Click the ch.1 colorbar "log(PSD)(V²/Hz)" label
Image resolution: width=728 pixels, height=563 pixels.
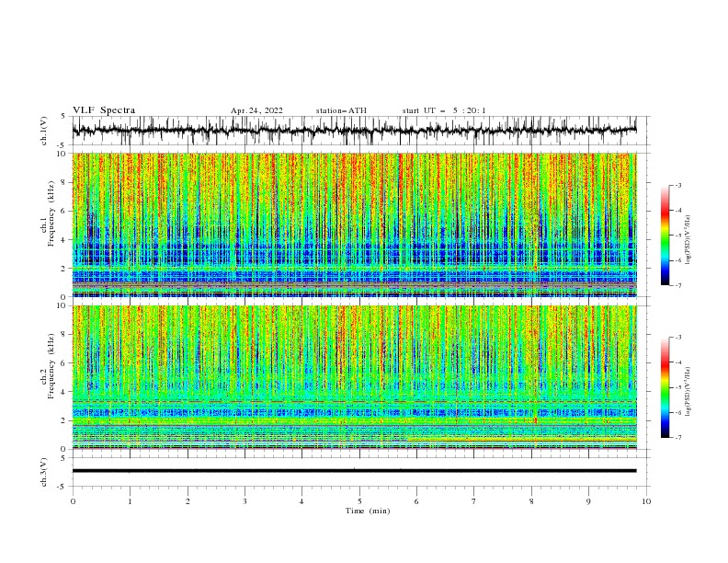click(688, 240)
